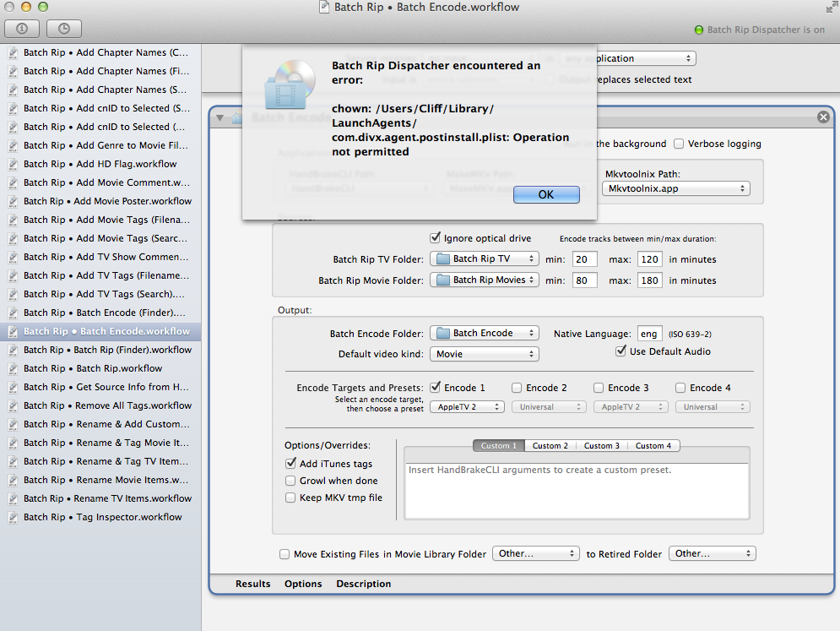Click workflow icon for Batch Rip.workflow

13,369
